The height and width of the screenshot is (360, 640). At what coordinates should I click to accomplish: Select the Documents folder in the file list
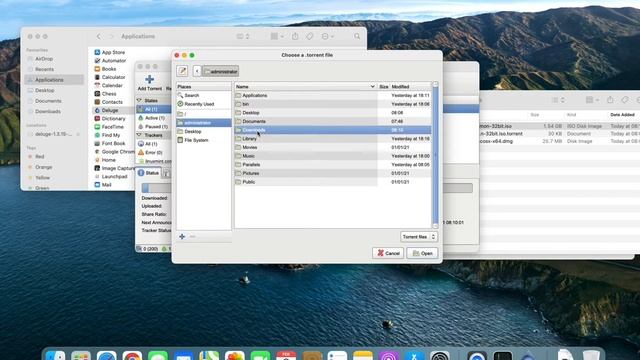pos(333,121)
